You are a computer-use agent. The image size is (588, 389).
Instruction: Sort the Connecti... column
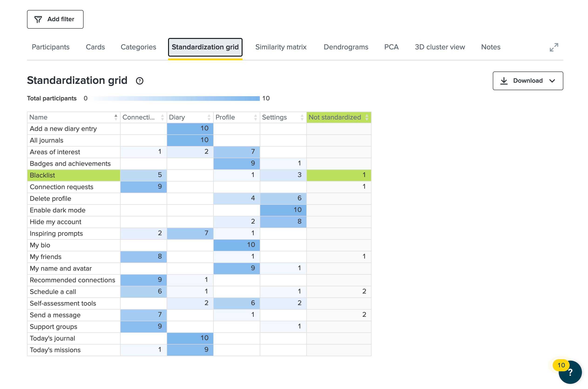coord(162,117)
